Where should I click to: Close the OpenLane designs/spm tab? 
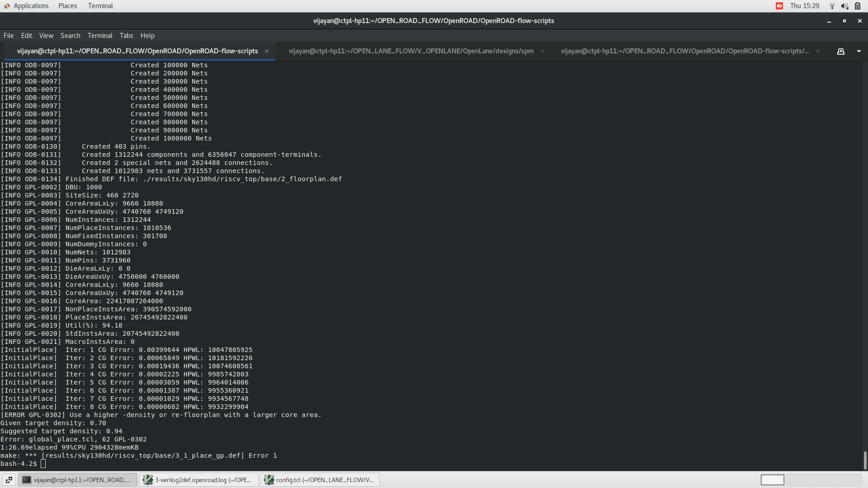(542, 51)
